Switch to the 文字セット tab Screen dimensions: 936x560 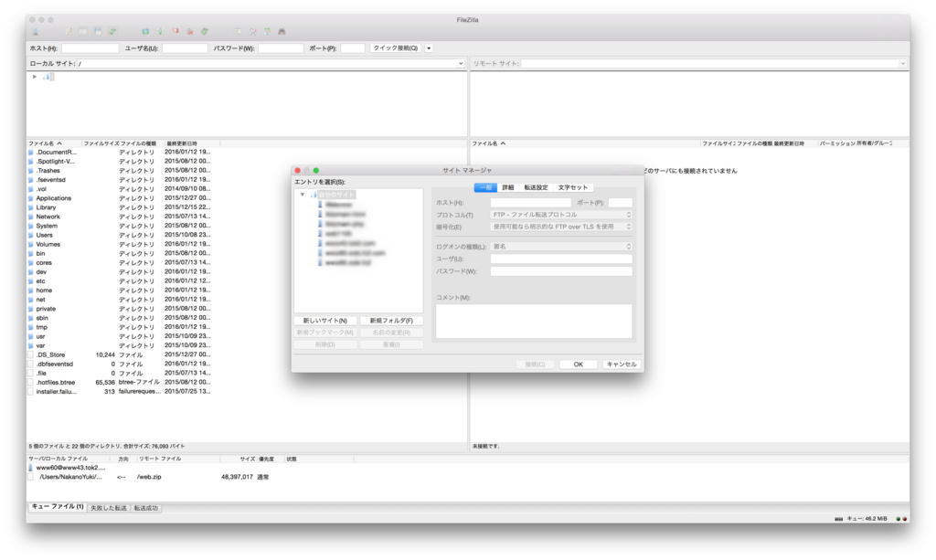tap(573, 187)
